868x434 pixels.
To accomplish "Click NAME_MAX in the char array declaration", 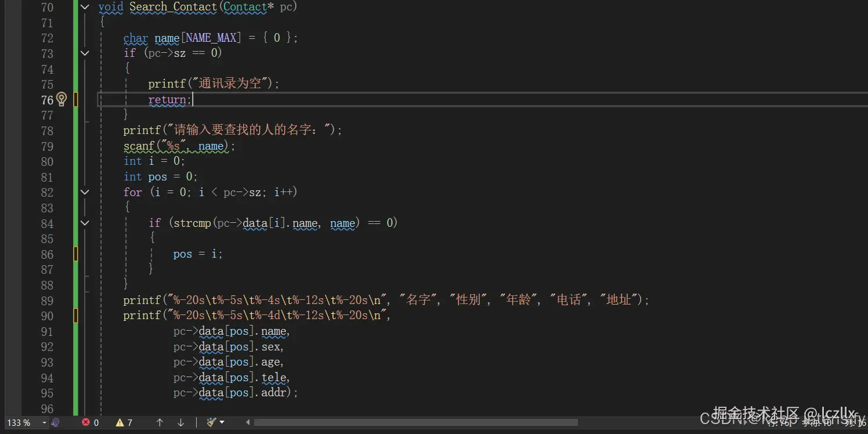I will pyautogui.click(x=211, y=38).
